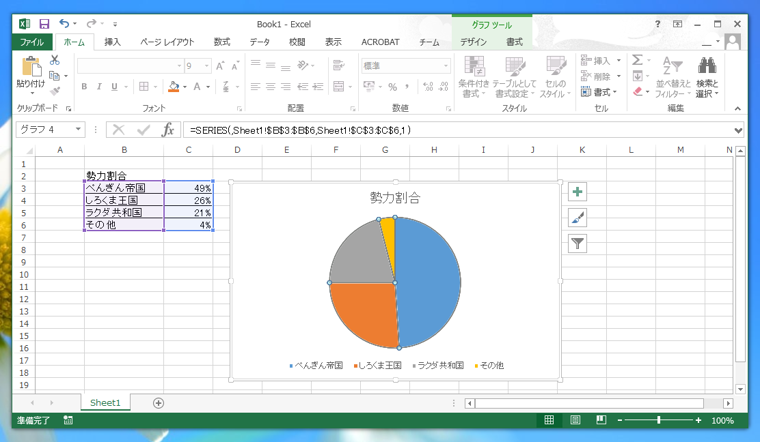Toggle Italic formatting
Image resolution: width=760 pixels, height=442 pixels.
[x=99, y=86]
